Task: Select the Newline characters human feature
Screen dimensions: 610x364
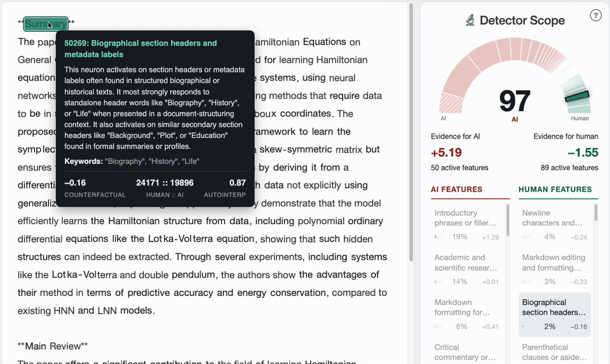Action: coord(554,225)
